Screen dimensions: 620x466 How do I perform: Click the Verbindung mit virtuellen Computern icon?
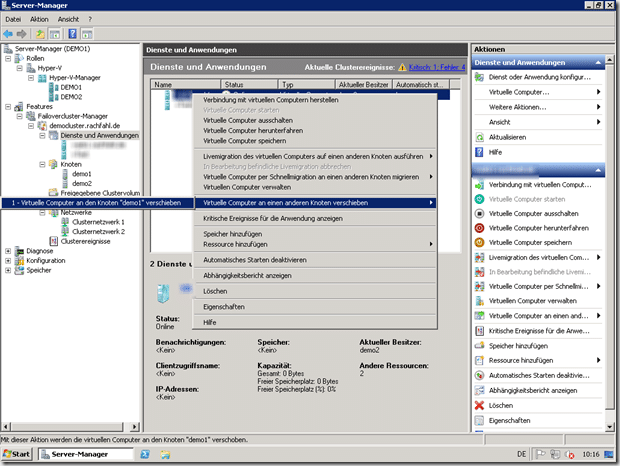[479, 185]
